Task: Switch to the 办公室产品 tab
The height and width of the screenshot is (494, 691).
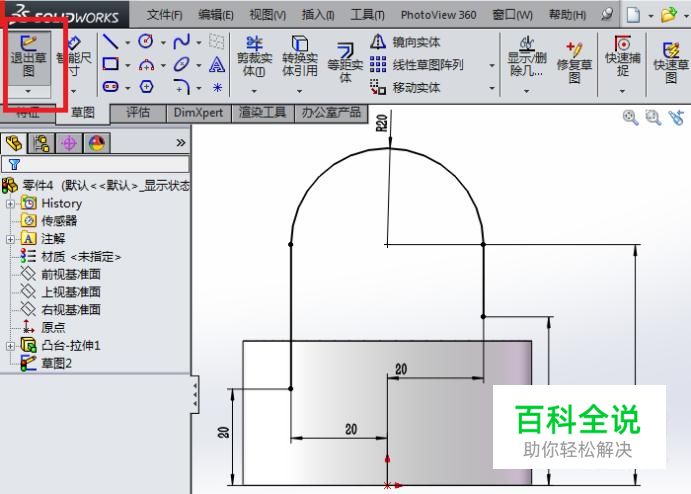Action: pyautogui.click(x=331, y=113)
